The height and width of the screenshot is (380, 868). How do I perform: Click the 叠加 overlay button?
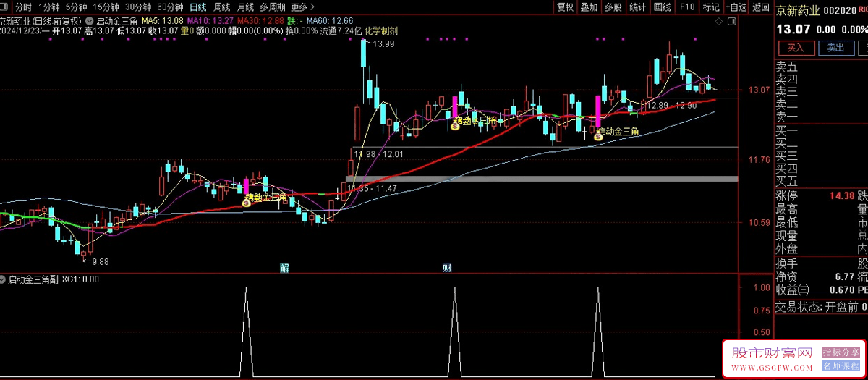[590, 7]
